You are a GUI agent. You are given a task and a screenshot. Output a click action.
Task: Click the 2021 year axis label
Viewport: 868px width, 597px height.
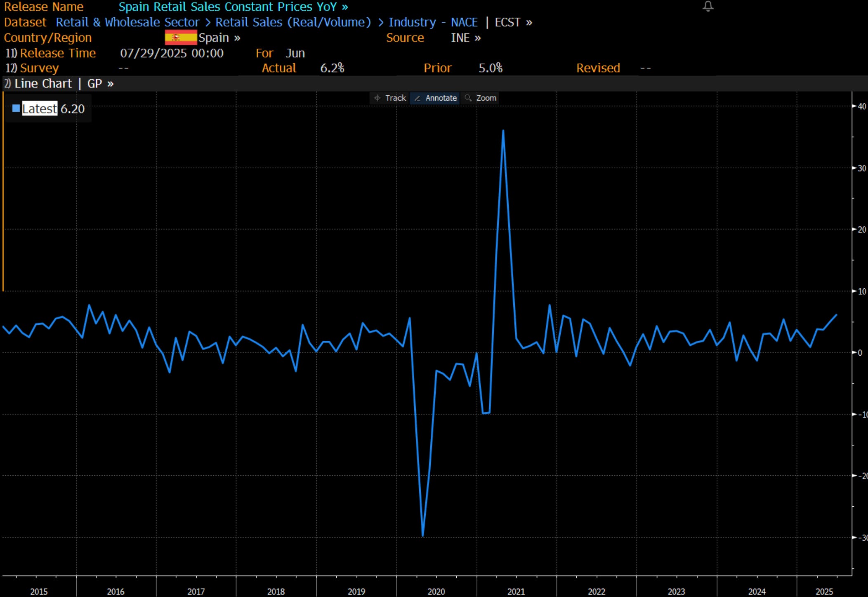click(516, 591)
